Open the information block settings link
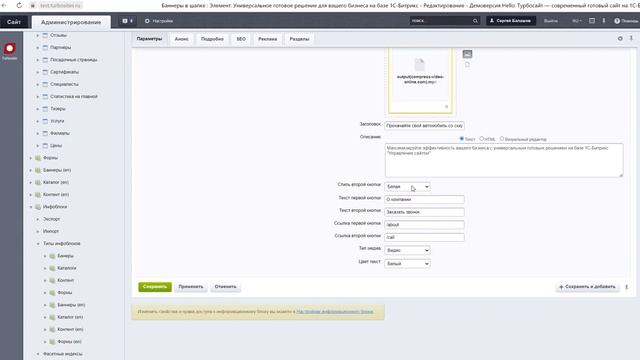 [x=335, y=312]
